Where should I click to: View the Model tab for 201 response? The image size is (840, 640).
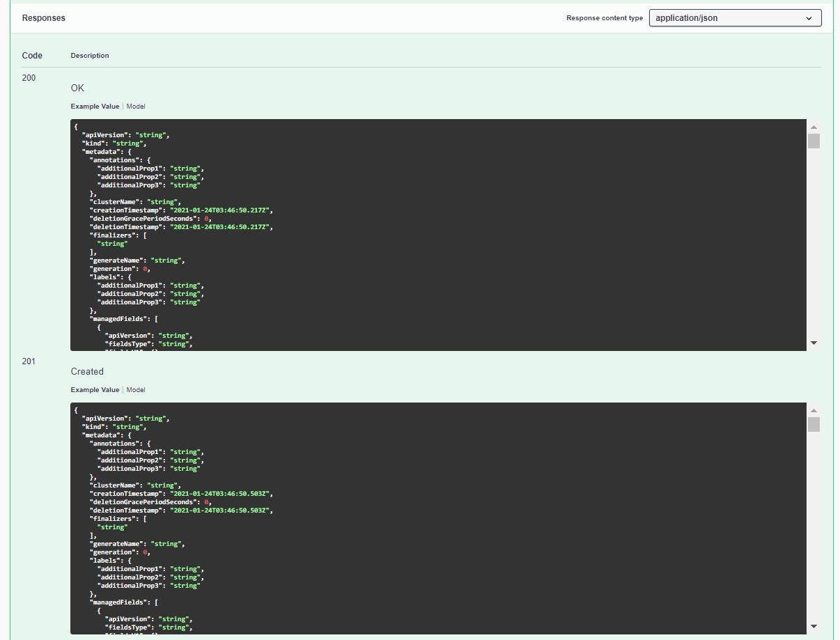point(136,390)
